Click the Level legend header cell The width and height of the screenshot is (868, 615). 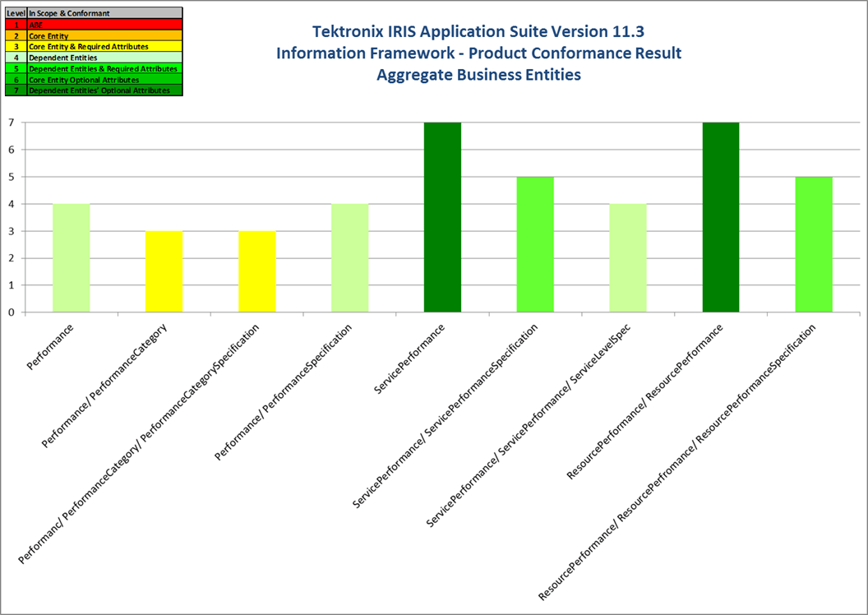[x=16, y=13]
